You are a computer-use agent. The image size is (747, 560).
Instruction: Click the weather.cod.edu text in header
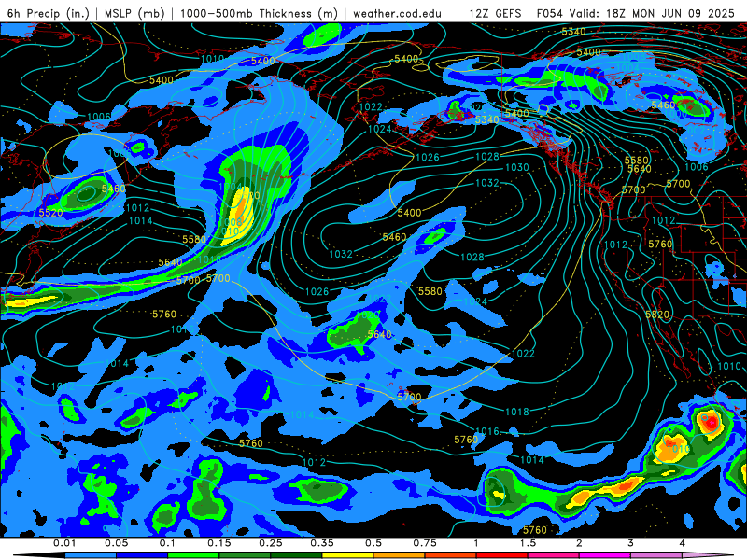[397, 13]
